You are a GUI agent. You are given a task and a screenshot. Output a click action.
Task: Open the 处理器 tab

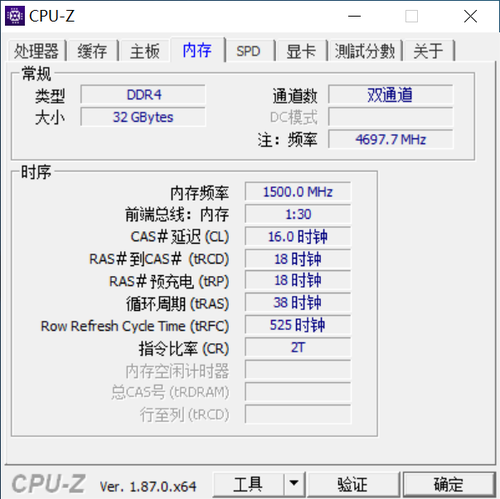[37, 51]
